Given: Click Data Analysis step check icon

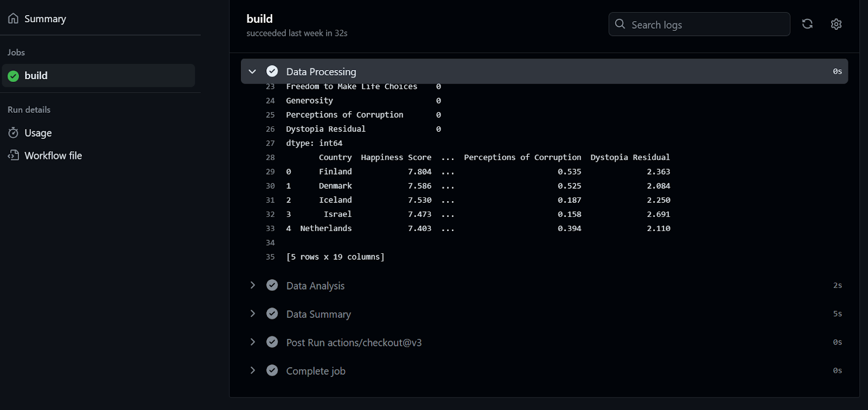Looking at the screenshot, I should 272,285.
